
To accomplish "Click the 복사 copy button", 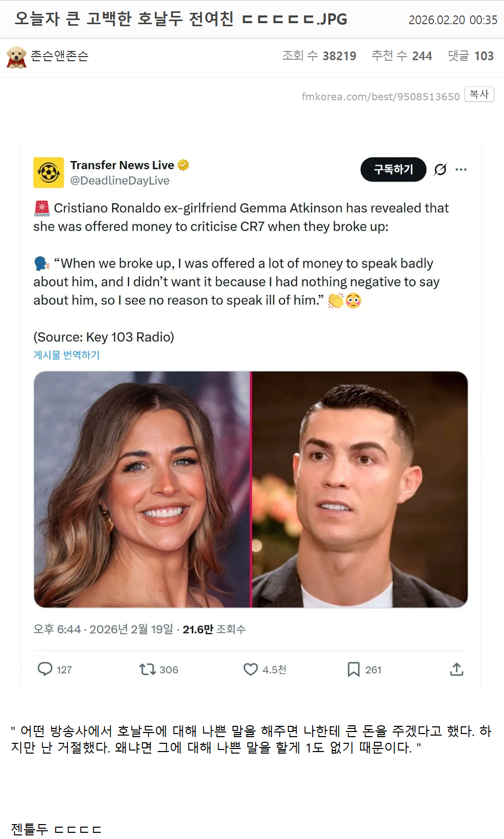I will click(479, 94).
